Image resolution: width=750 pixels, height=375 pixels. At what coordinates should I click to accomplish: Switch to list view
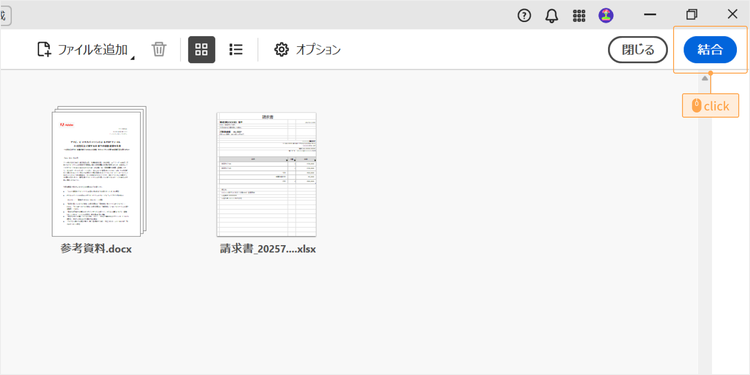point(236,49)
